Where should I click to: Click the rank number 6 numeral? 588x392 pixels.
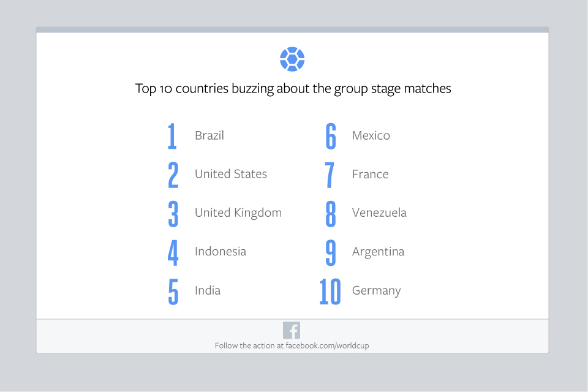pyautogui.click(x=331, y=136)
